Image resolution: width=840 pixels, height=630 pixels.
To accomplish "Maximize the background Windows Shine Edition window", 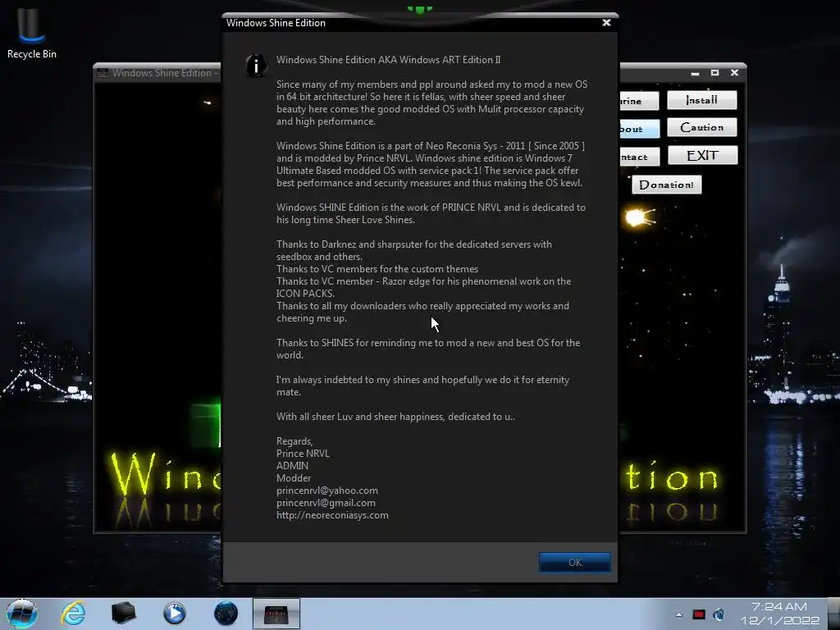I will click(714, 72).
